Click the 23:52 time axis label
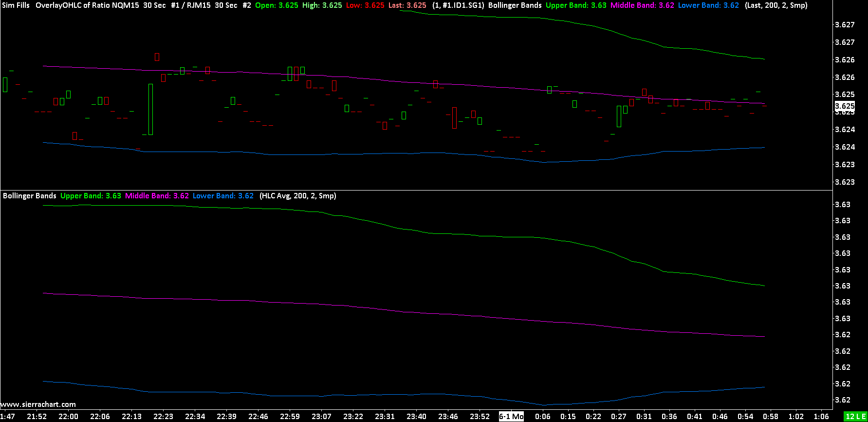Viewport: 868px width, 422px height. 480,417
